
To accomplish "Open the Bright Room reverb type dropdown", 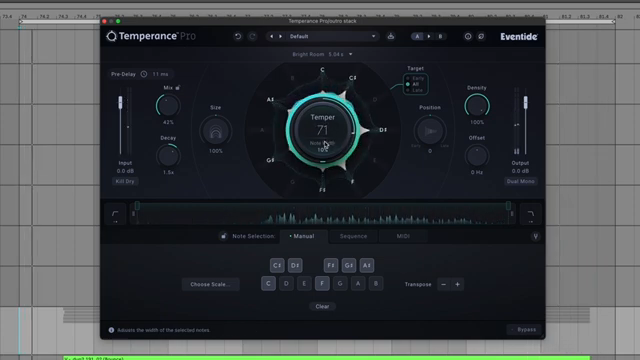I will click(322, 54).
